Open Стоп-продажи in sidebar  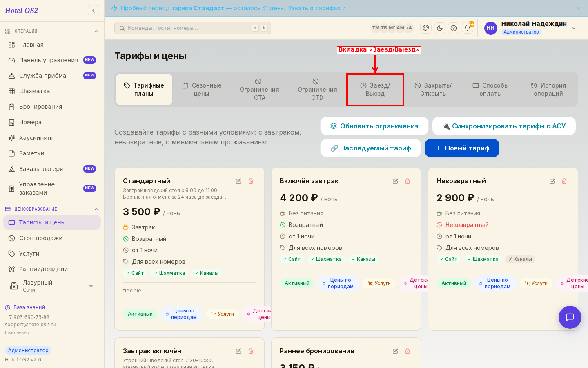(52, 238)
